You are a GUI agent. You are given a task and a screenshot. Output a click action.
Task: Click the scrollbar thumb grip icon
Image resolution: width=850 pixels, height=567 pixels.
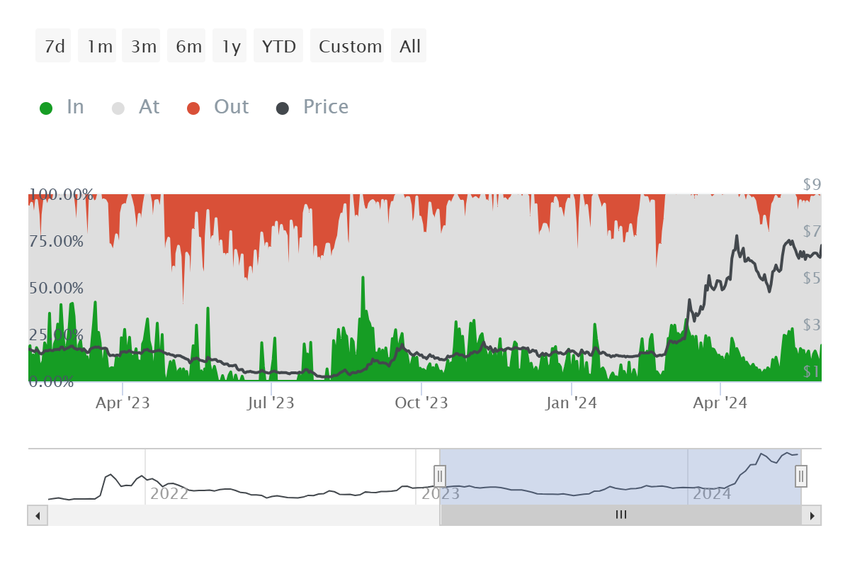621,514
